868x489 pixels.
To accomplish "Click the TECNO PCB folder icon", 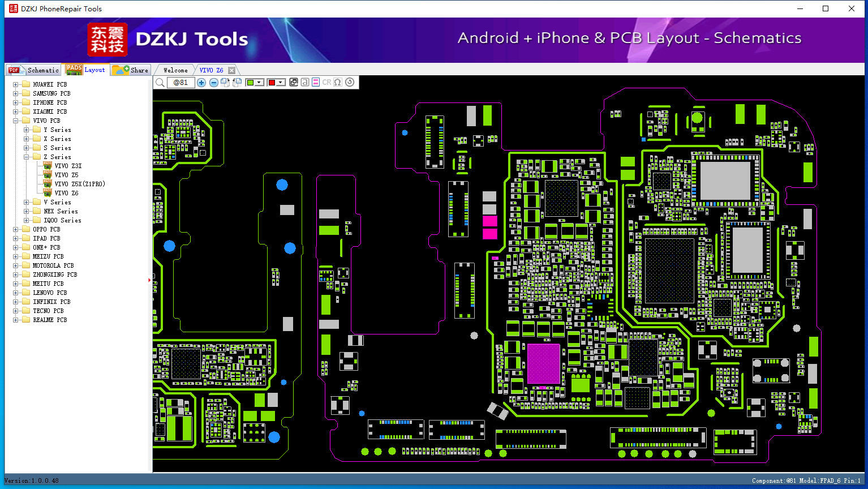I will click(x=25, y=311).
